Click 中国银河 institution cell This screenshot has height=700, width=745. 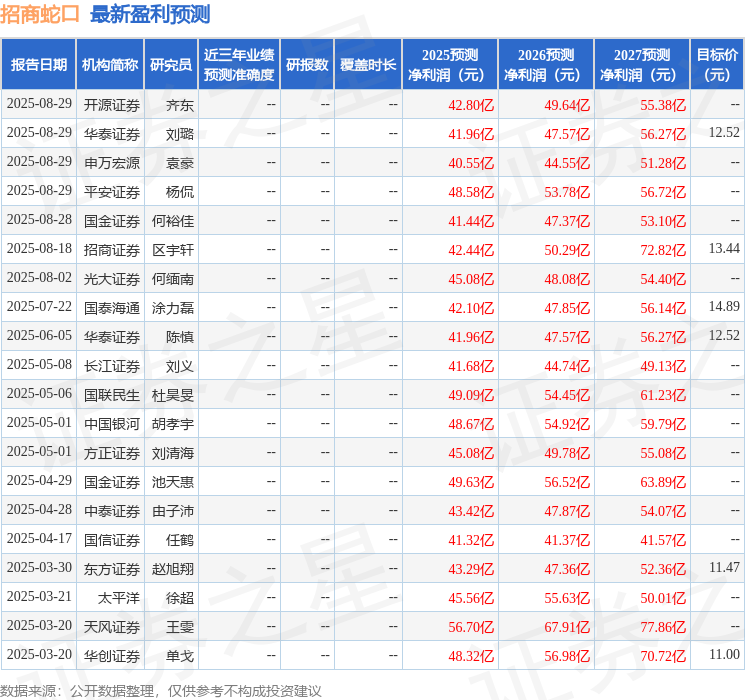112,424
